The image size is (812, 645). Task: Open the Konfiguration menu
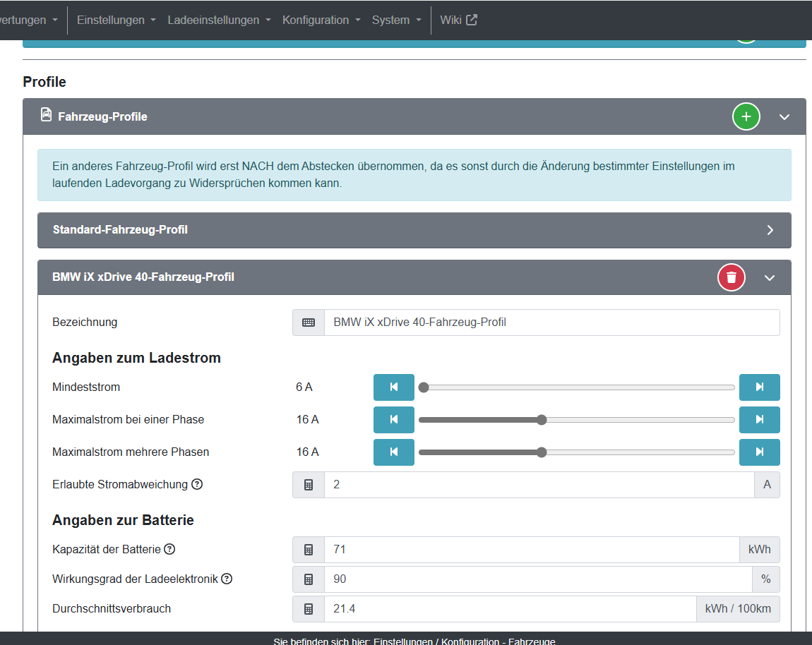coord(321,20)
